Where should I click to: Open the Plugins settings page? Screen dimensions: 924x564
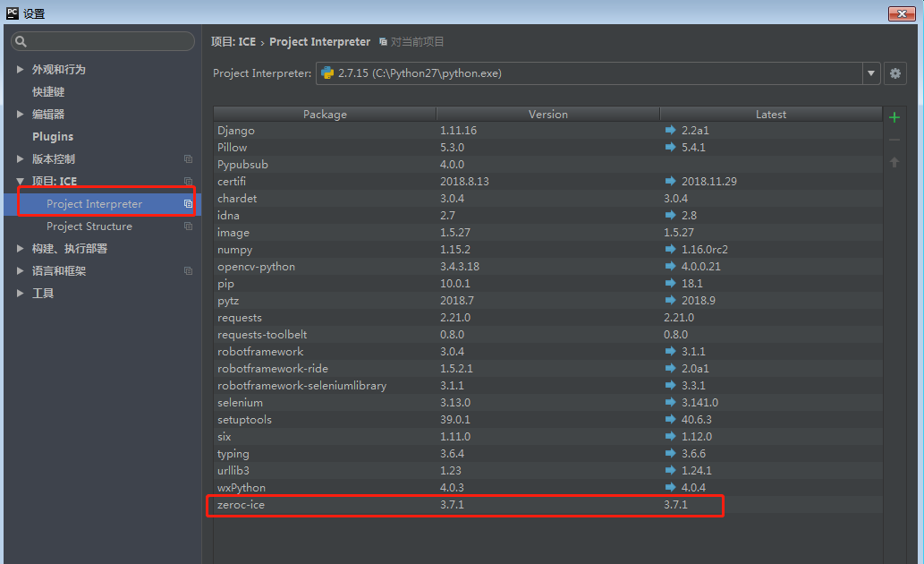click(53, 137)
